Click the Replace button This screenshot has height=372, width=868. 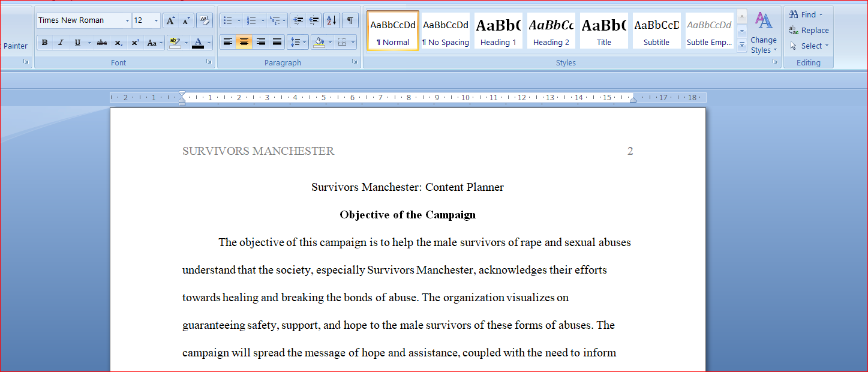coord(809,30)
